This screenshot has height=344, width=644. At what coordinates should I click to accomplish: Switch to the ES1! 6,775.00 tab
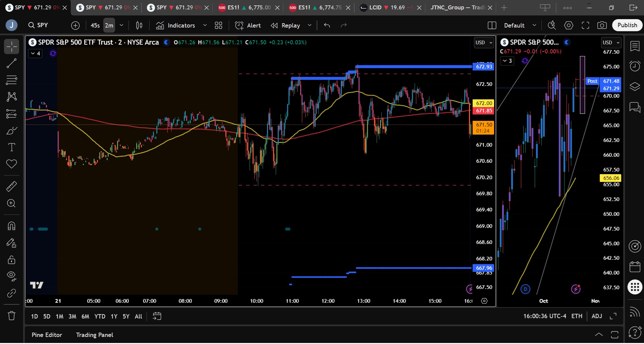[248, 7]
